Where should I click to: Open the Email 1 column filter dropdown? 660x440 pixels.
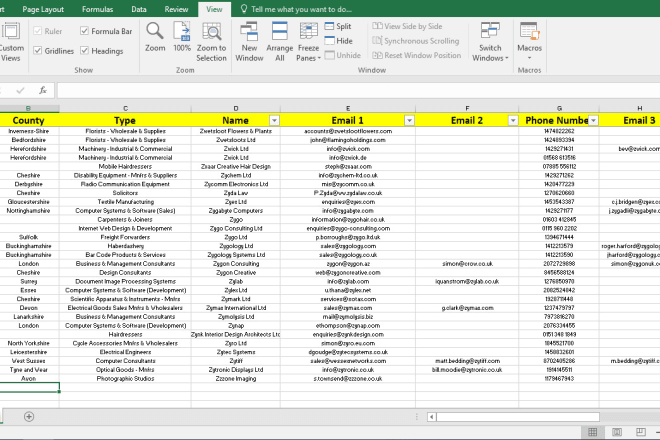point(409,121)
